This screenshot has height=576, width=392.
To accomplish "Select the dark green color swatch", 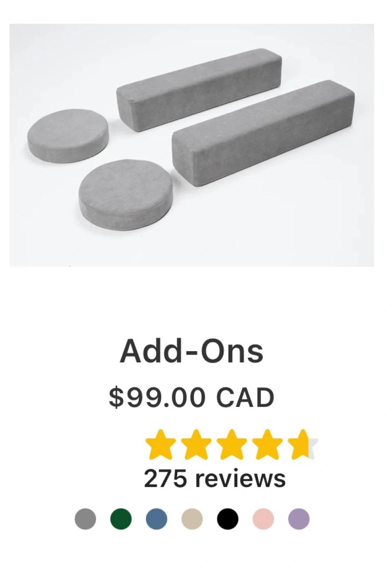I will click(x=121, y=519).
